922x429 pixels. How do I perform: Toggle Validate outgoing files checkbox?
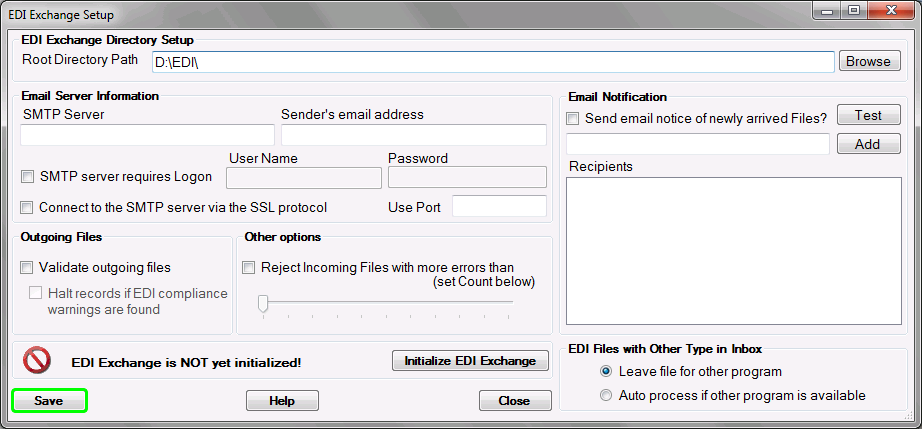pyautogui.click(x=27, y=268)
